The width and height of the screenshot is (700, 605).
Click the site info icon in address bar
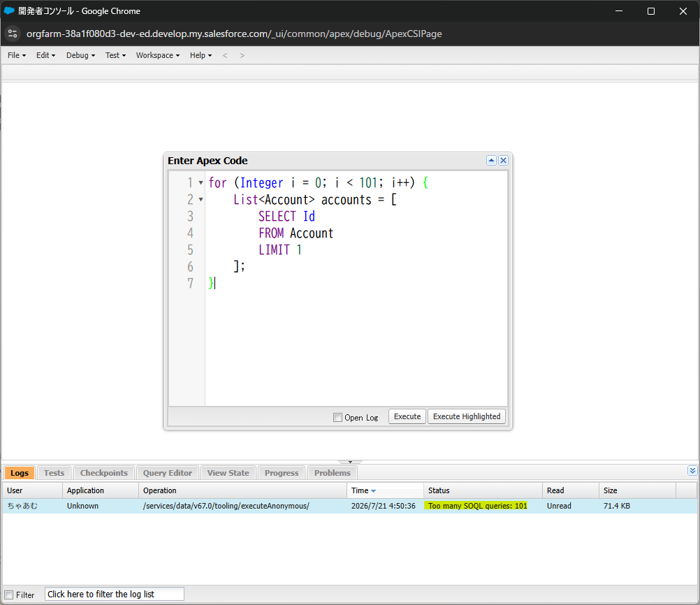(13, 34)
